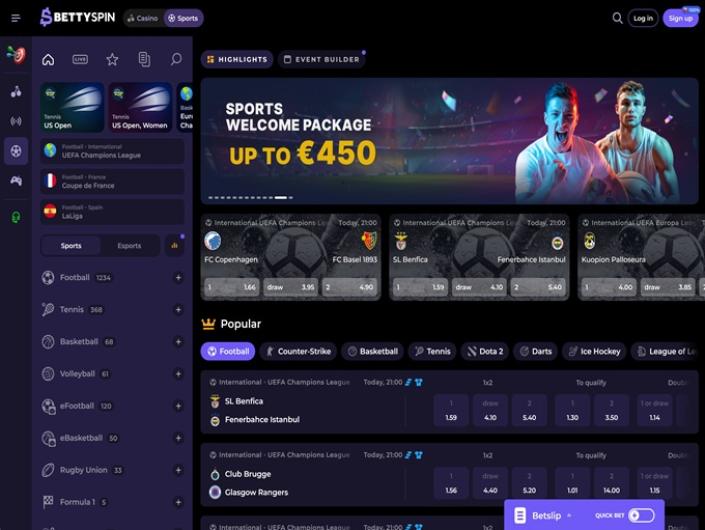
Task: Open the hamburger menu icon
Action: point(16,18)
